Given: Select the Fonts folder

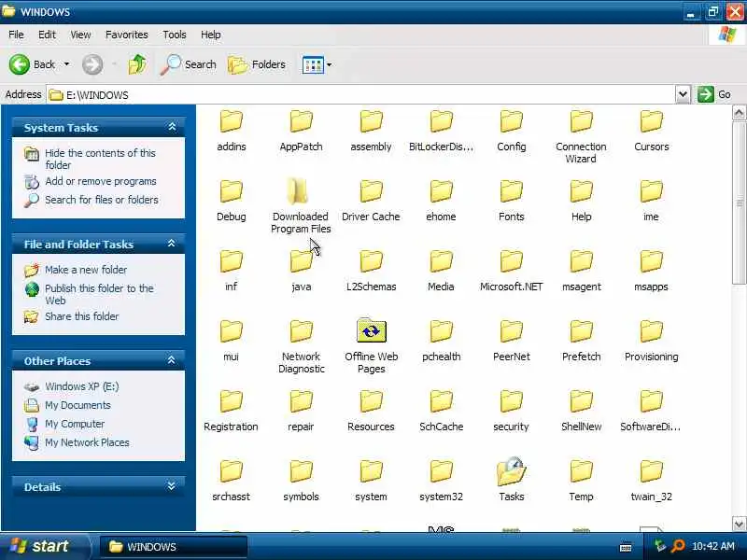Looking at the screenshot, I should 511,201.
